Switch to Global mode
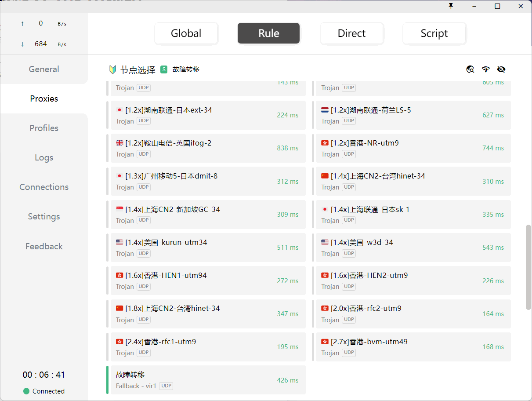 186,33
